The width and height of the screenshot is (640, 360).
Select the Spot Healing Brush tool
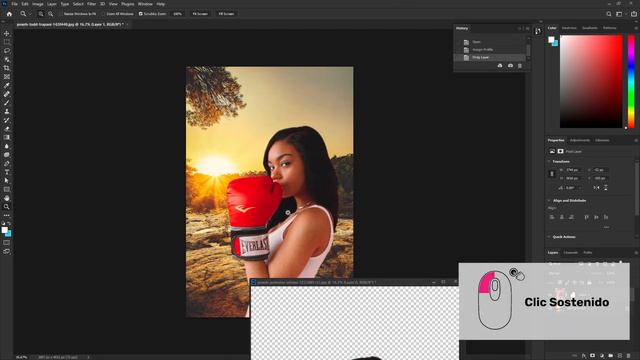tap(7, 94)
